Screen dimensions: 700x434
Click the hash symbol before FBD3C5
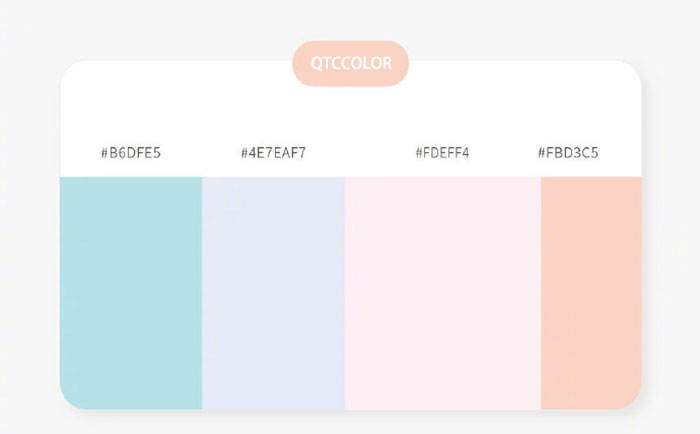click(x=542, y=153)
